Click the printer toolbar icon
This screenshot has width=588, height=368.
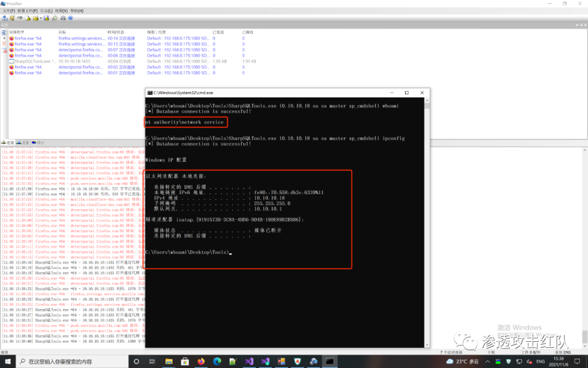pos(63,18)
